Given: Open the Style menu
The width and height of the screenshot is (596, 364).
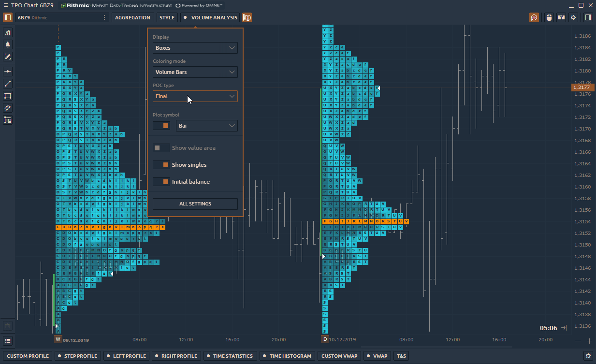Looking at the screenshot, I should pos(167,17).
